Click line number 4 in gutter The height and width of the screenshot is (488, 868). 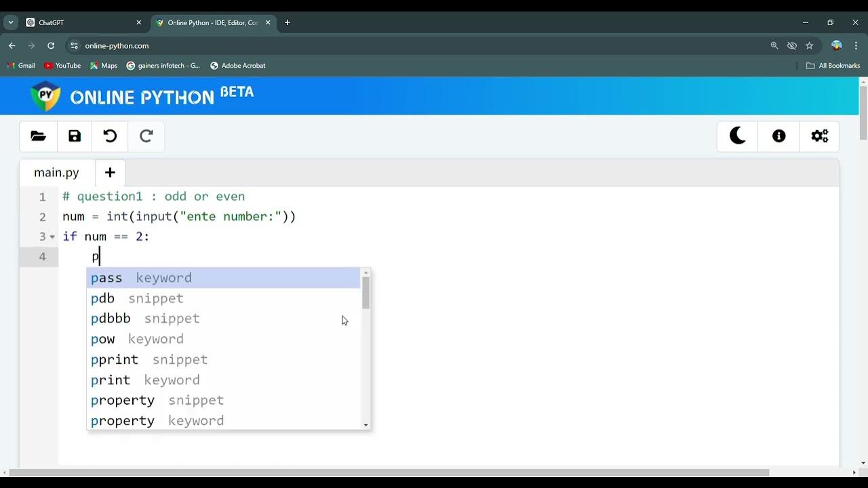tap(42, 257)
